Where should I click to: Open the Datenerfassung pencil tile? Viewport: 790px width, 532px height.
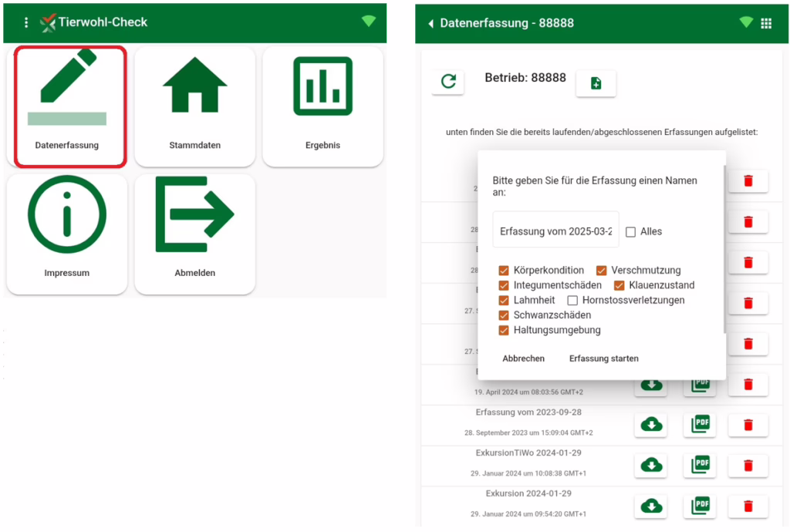(x=67, y=106)
